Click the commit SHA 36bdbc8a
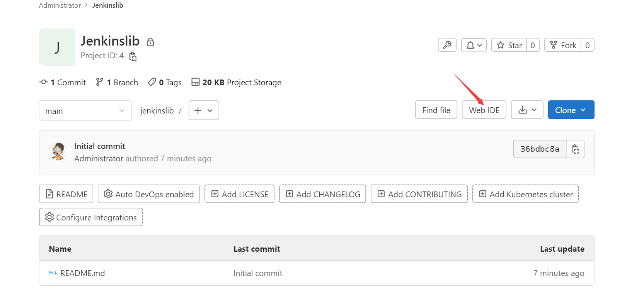Image resolution: width=644 pixels, height=293 pixels. coord(540,149)
